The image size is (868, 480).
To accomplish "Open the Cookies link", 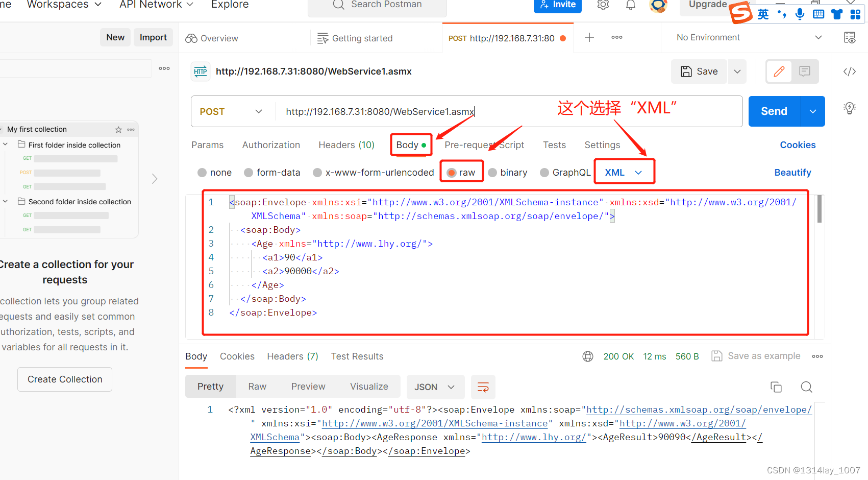I will click(x=798, y=145).
